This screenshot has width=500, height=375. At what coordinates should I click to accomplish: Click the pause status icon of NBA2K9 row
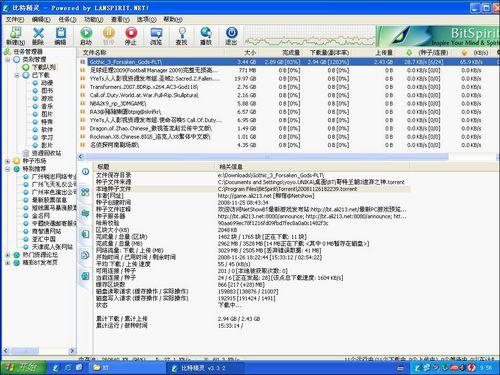(83, 104)
